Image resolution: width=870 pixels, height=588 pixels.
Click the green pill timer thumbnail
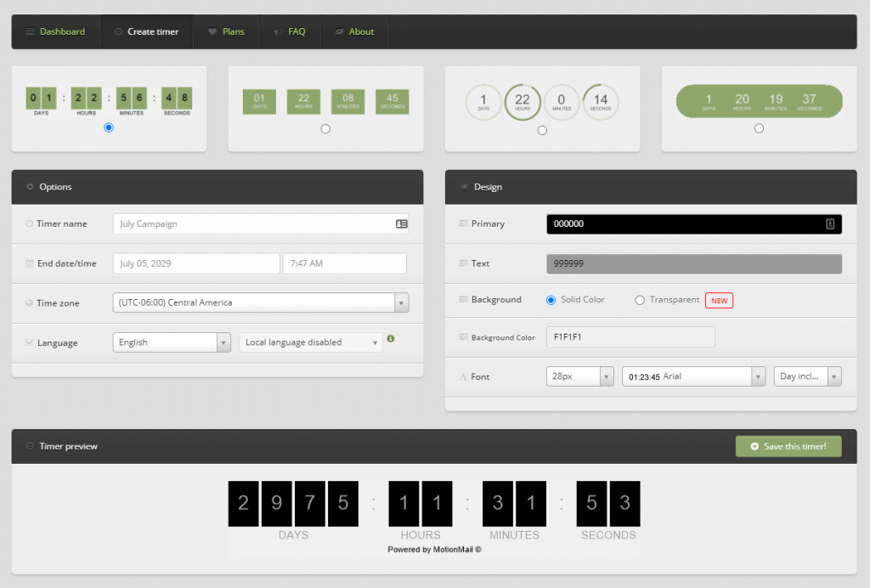pos(759,101)
